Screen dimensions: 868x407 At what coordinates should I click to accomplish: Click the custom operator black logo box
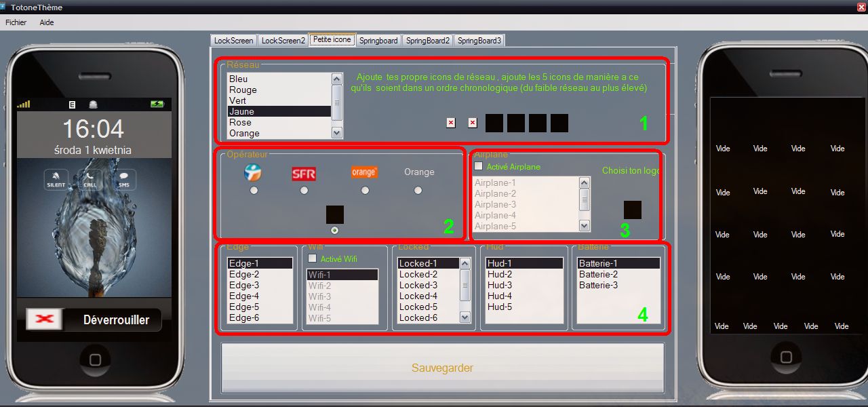[335, 214]
